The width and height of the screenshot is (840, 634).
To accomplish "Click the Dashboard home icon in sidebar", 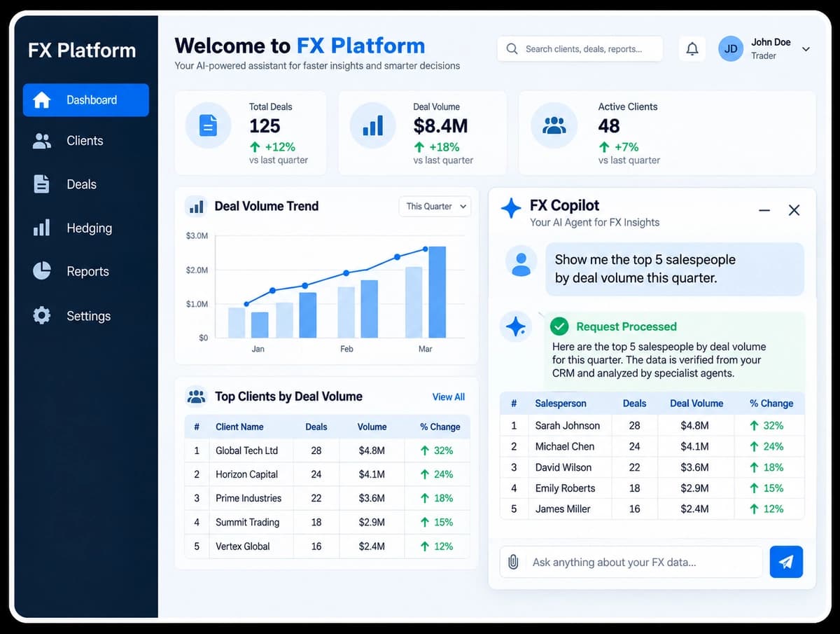I will pos(42,100).
